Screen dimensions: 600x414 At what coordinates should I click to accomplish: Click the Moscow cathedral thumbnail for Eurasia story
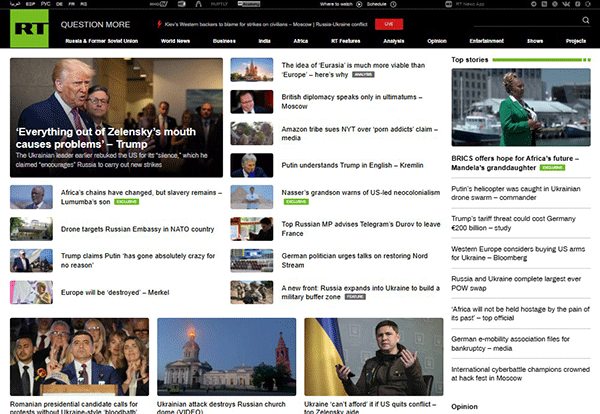click(252, 70)
